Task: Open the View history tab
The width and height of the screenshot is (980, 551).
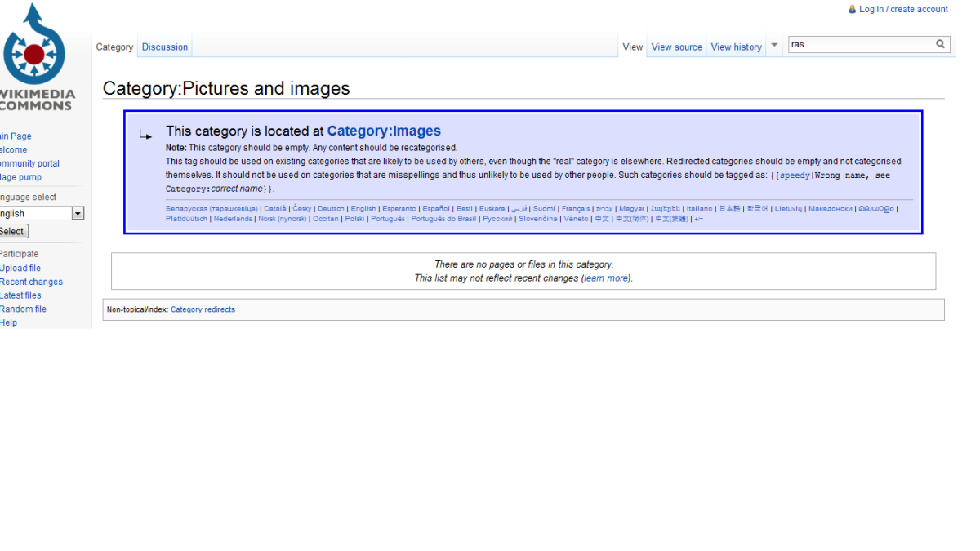Action: (736, 47)
